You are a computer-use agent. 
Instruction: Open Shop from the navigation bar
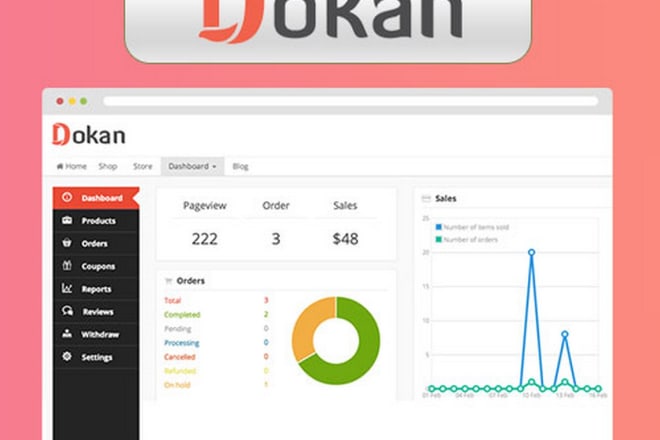pyautogui.click(x=108, y=166)
